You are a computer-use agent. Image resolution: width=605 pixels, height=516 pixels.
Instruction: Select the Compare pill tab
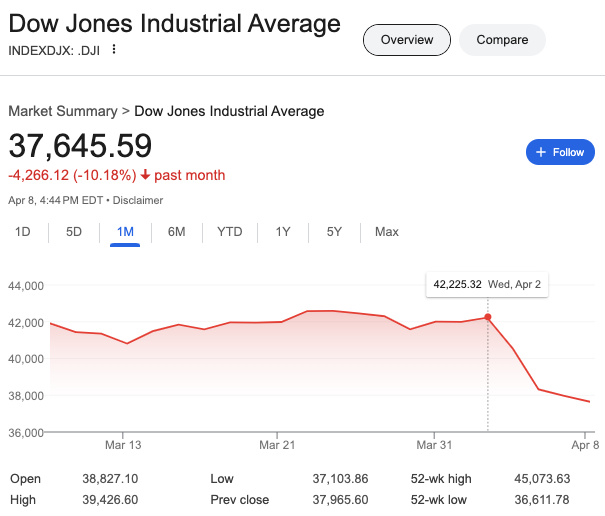502,40
